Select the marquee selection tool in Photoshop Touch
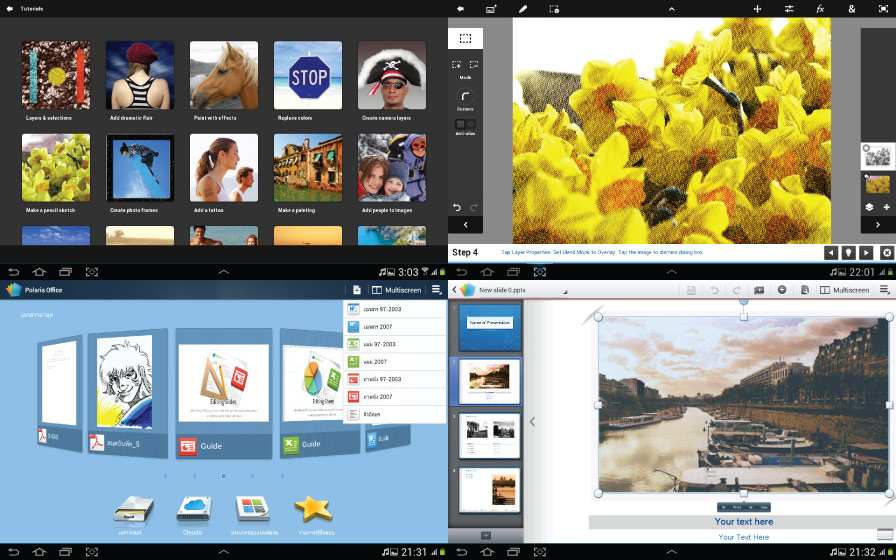Viewport: 896px width, 560px height. [x=465, y=39]
